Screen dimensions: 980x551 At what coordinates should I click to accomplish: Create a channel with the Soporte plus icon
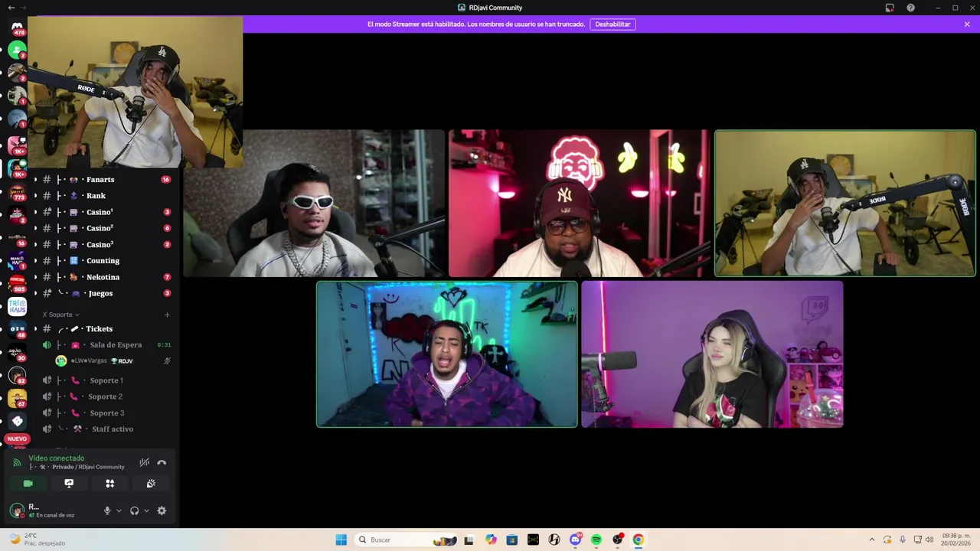(x=167, y=315)
